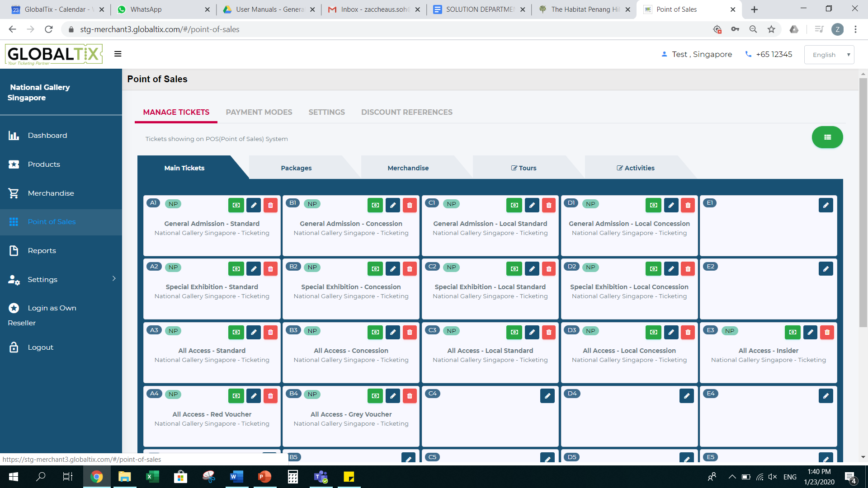The height and width of the screenshot is (488, 868).
Task: Open the Discount References tab
Action: pos(406,112)
